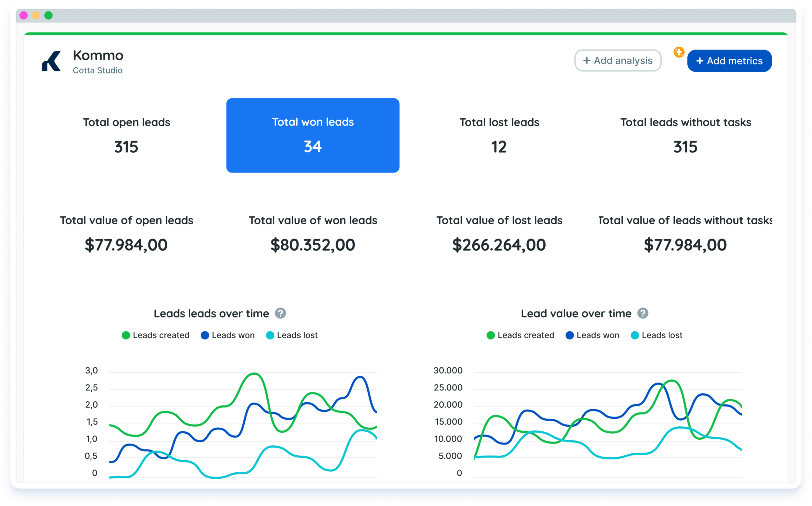Click the Add metrics button

coord(729,61)
